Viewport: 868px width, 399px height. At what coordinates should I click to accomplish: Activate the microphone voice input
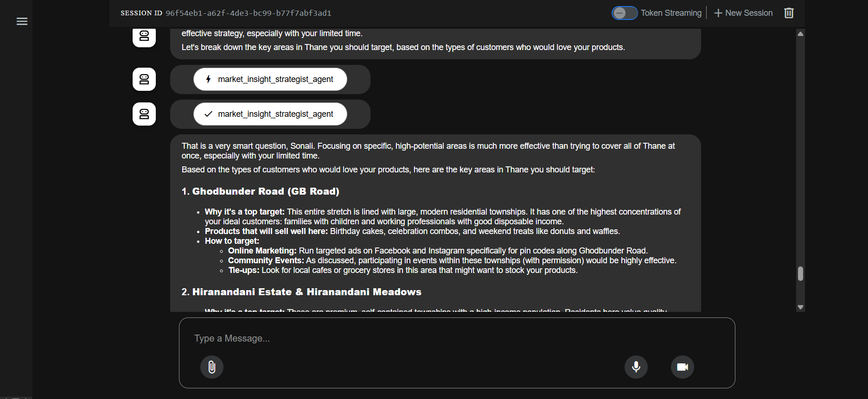[636, 367]
